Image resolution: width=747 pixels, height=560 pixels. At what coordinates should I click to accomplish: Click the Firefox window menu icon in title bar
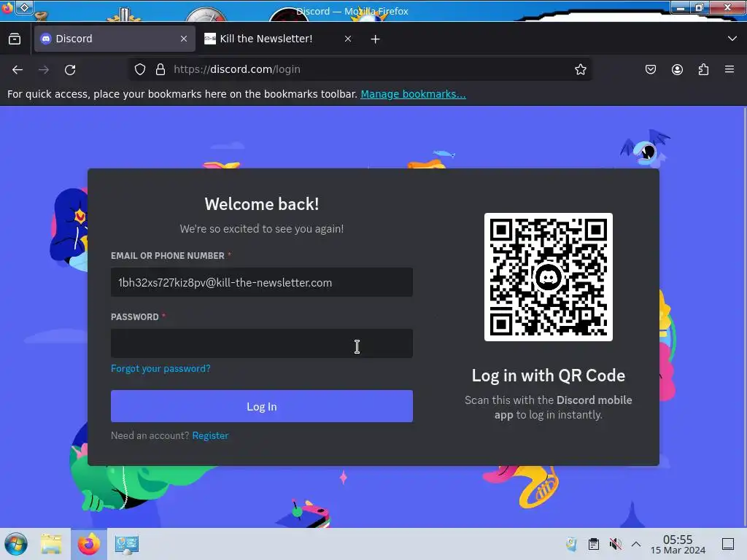pos(7,7)
